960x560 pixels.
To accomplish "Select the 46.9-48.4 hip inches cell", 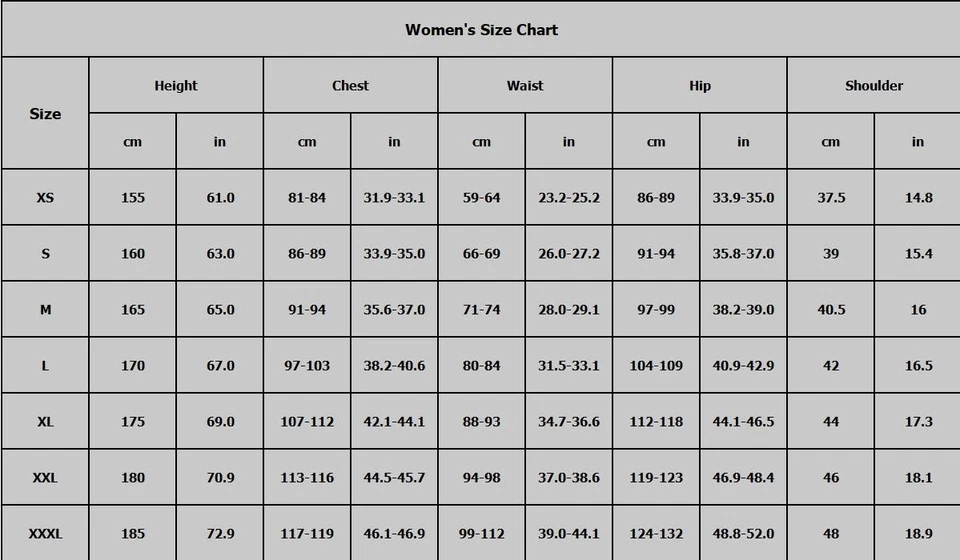I will pos(743,478).
